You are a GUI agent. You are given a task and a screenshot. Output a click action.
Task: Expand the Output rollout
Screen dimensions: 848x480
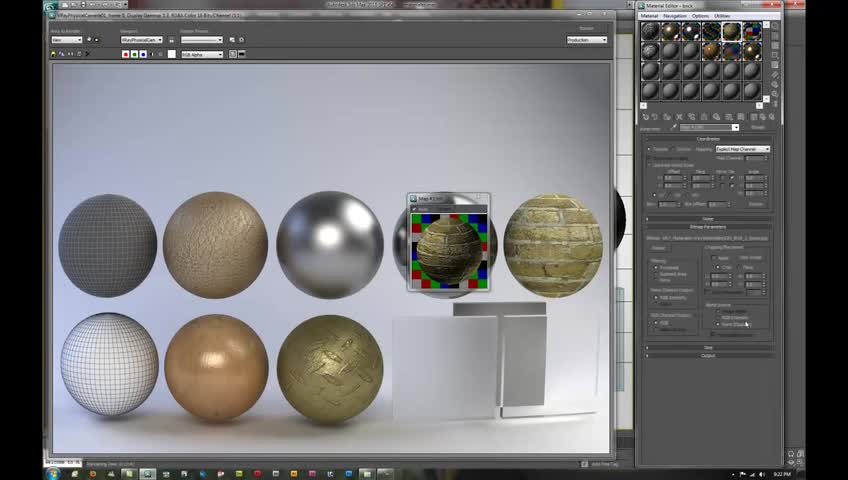pos(708,356)
